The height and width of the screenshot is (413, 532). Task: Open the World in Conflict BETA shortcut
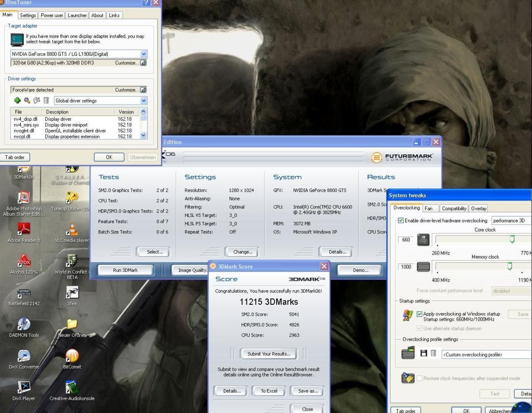click(x=72, y=260)
